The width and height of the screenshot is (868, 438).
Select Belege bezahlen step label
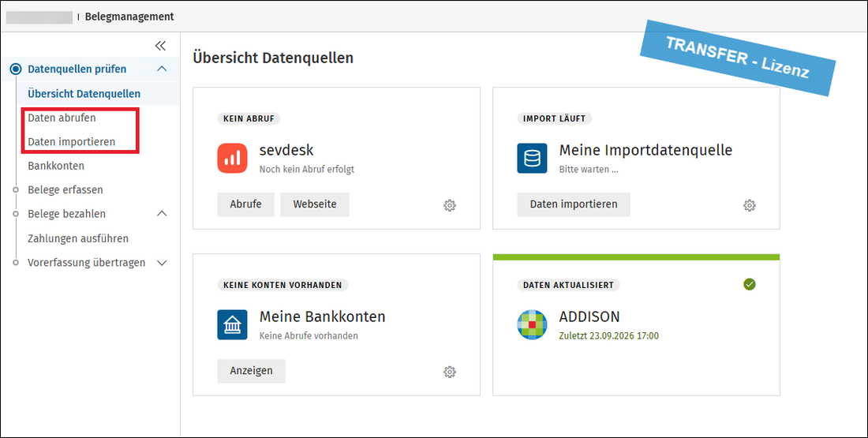pyautogui.click(x=66, y=214)
